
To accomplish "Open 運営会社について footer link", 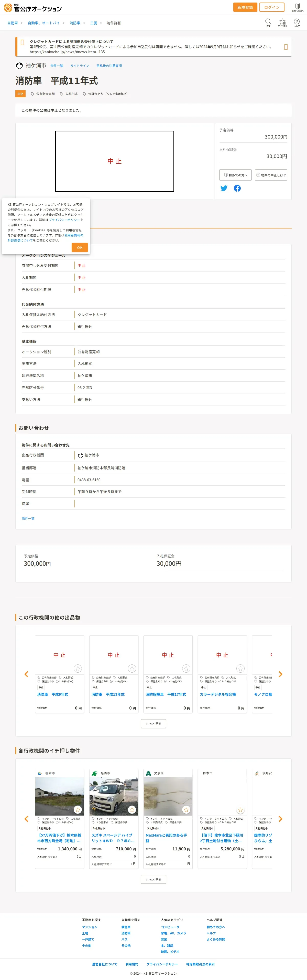I will click(x=104, y=964).
